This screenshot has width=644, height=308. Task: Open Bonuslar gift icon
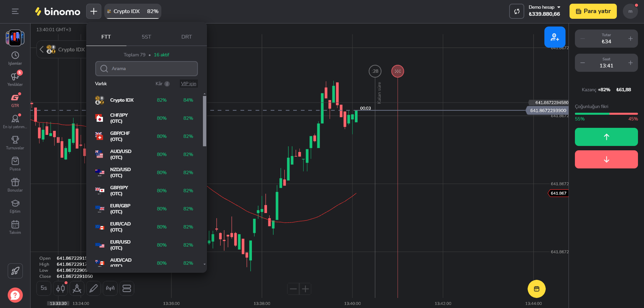click(15, 185)
